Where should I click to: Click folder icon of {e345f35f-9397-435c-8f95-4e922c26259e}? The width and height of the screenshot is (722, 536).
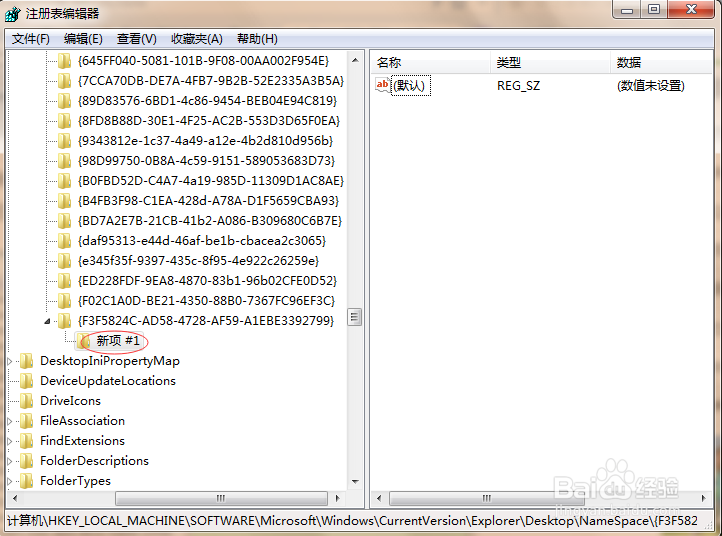[x=64, y=261]
